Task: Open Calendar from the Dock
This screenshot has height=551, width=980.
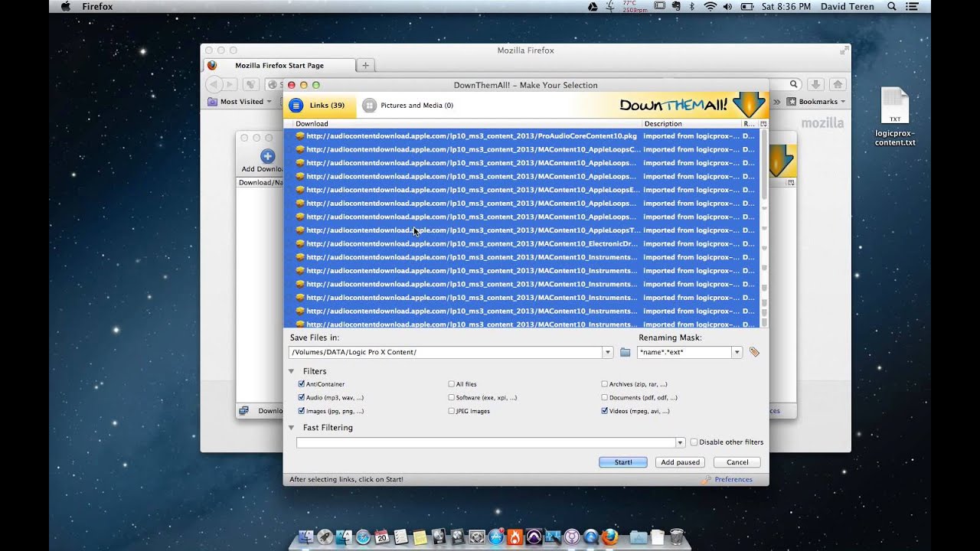Action: [x=382, y=537]
